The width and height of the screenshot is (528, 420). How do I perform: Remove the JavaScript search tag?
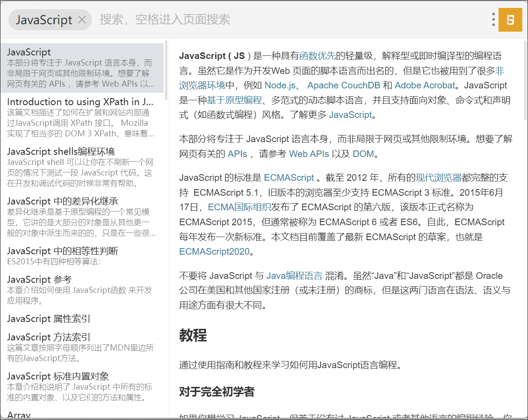coord(82,20)
